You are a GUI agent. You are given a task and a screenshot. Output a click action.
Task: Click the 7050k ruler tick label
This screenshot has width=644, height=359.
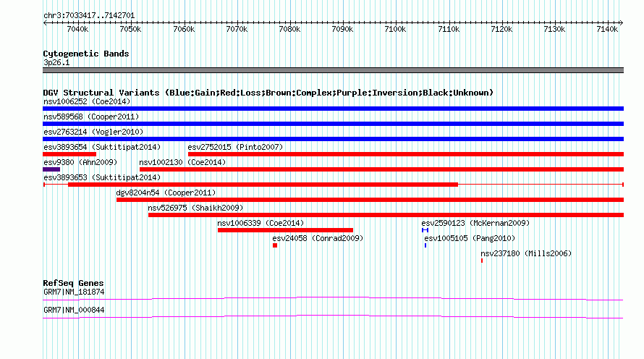[x=130, y=29]
